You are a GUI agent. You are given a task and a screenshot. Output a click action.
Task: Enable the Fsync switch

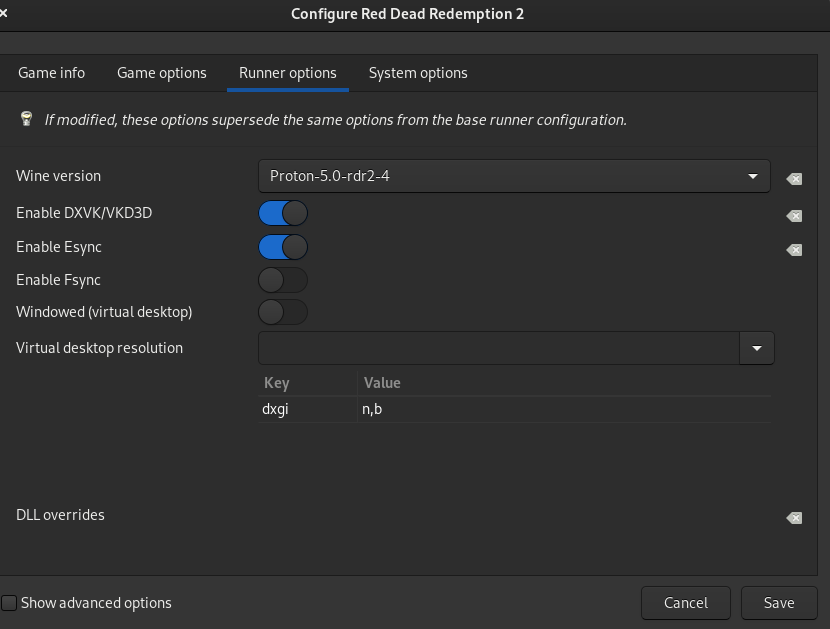[283, 280]
